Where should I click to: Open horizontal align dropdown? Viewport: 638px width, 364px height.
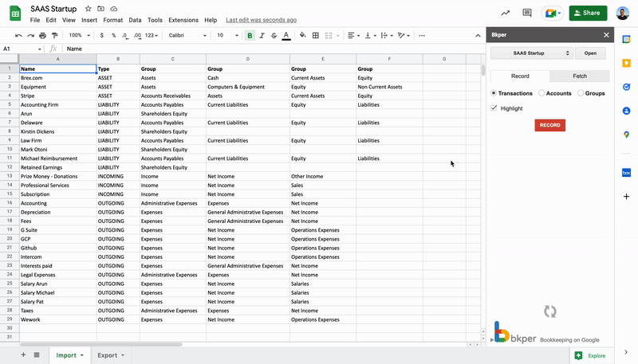tap(353, 36)
